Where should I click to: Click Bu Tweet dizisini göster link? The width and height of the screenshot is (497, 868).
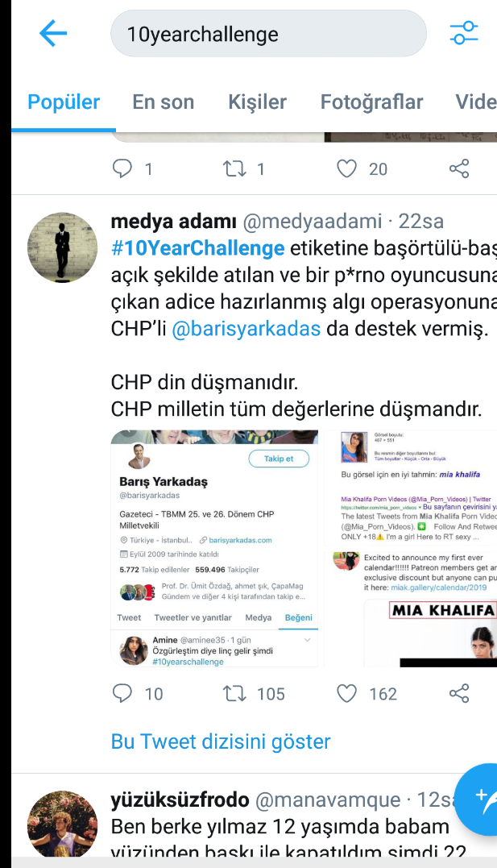tap(221, 741)
